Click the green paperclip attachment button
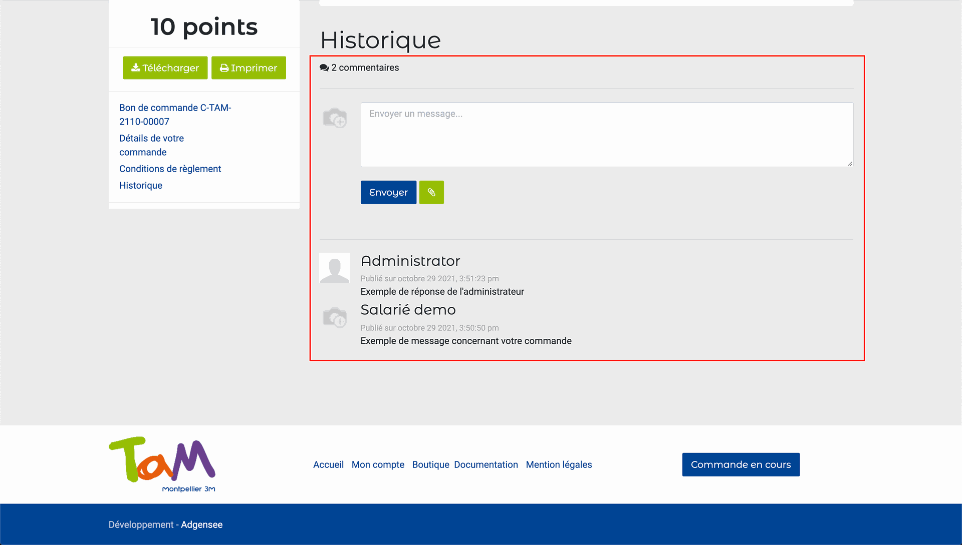The height and width of the screenshot is (545, 962). (431, 192)
